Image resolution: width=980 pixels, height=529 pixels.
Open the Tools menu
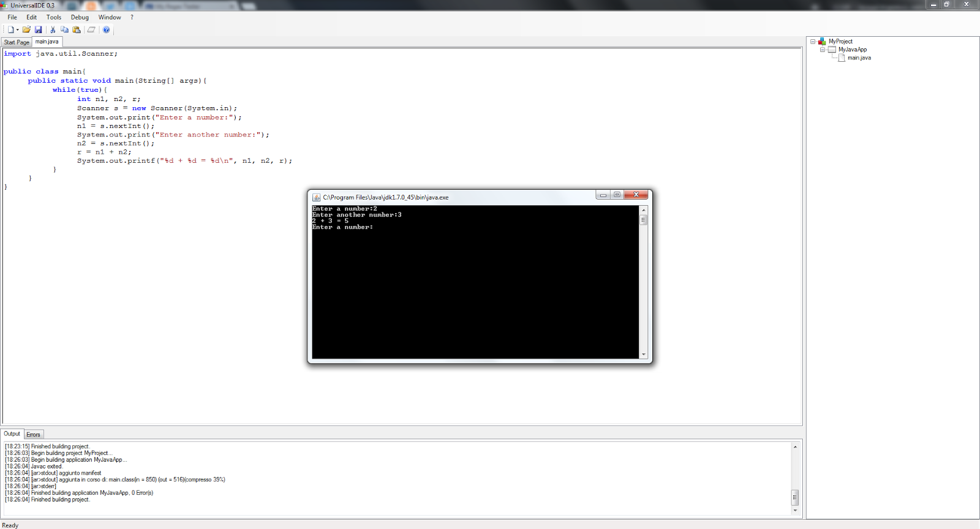54,17
